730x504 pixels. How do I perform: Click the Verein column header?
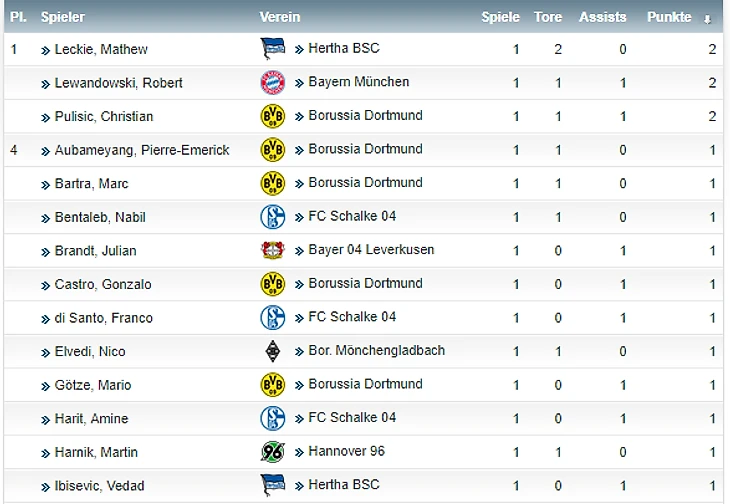click(279, 17)
